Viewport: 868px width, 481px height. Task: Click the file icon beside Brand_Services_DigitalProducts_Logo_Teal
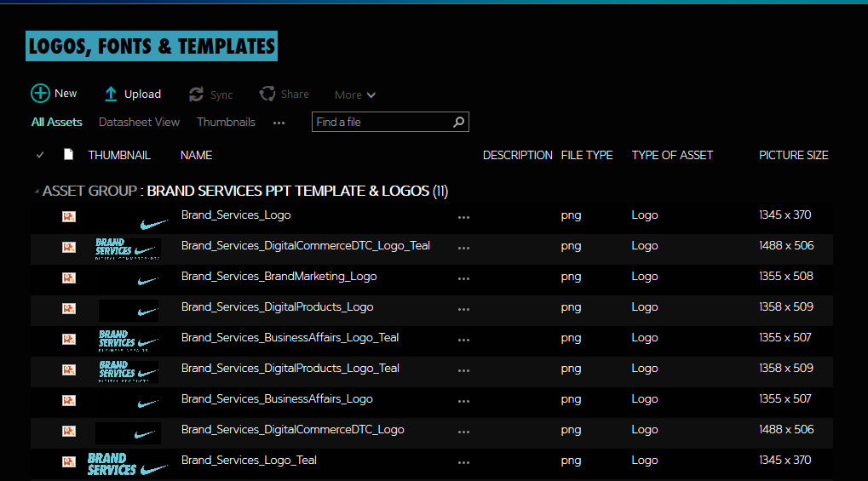[x=69, y=369]
